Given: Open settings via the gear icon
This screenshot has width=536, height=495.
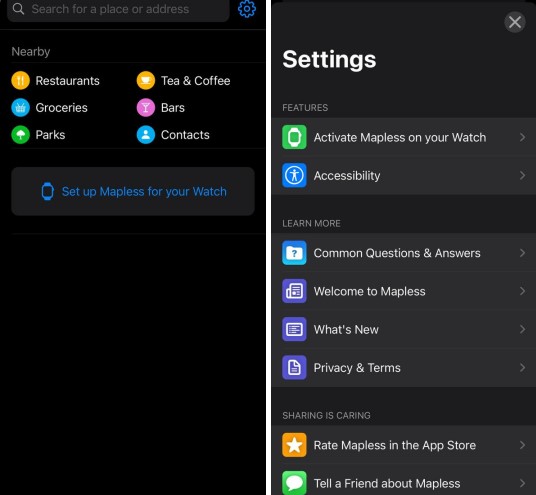Looking at the screenshot, I should 247,9.
